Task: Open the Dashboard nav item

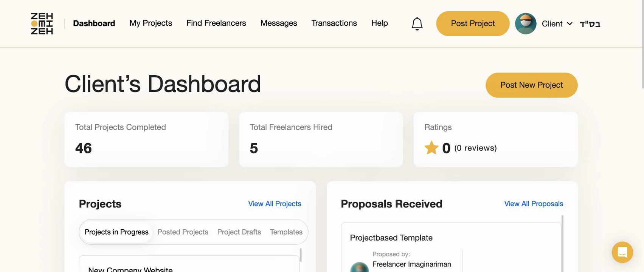Action: [94, 23]
